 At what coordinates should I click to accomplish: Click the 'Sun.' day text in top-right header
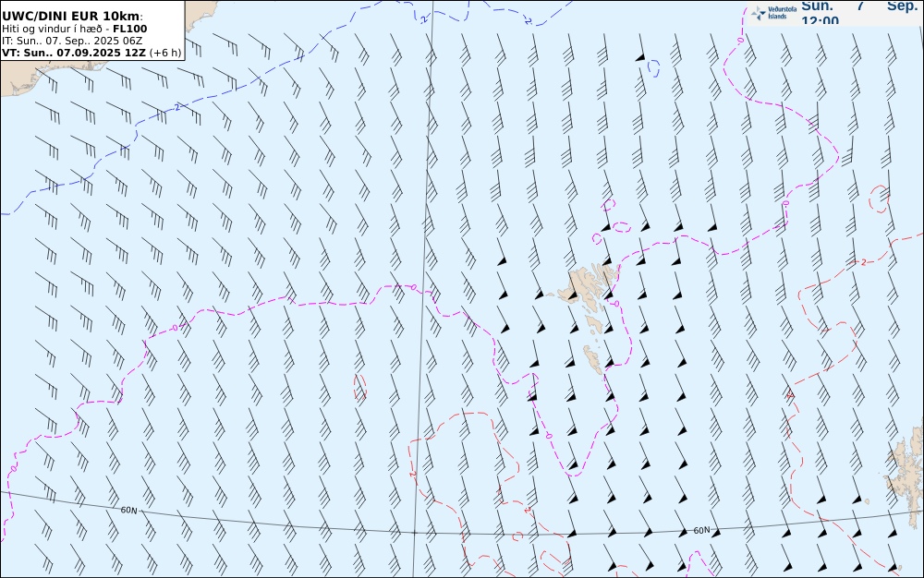[818, 6]
